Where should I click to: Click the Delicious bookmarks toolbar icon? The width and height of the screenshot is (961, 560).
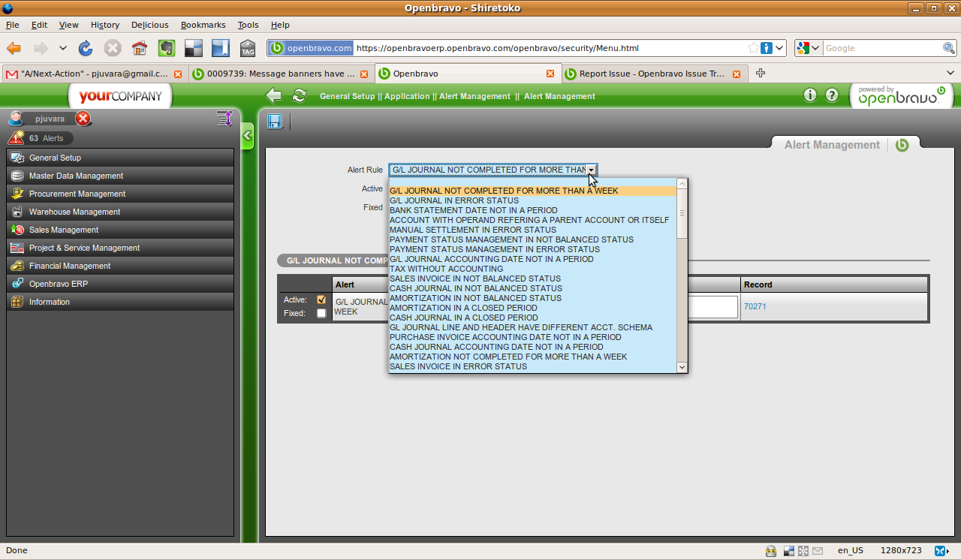point(194,48)
